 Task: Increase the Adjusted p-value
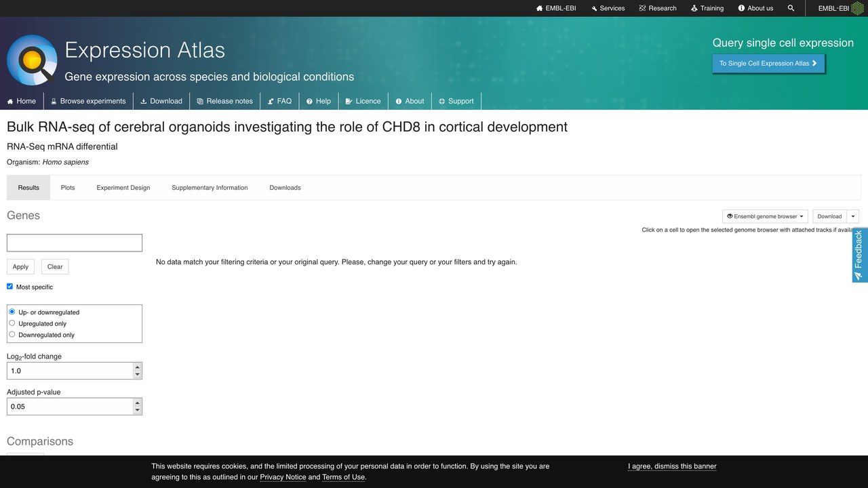pos(138,403)
